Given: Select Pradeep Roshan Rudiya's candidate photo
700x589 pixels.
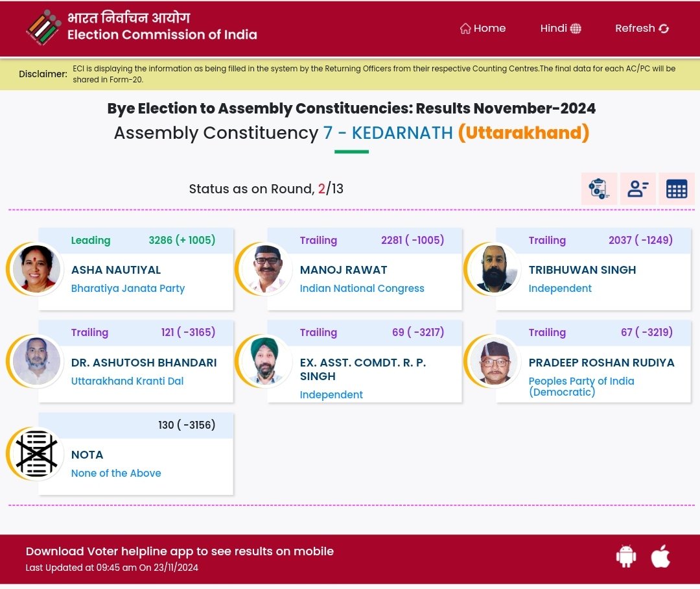Looking at the screenshot, I should (x=494, y=361).
